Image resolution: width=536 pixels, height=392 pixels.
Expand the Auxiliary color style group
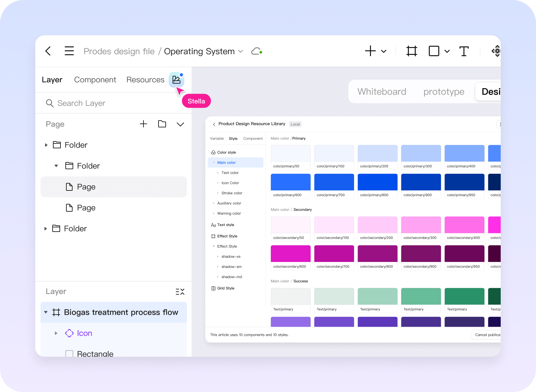pyautogui.click(x=214, y=203)
